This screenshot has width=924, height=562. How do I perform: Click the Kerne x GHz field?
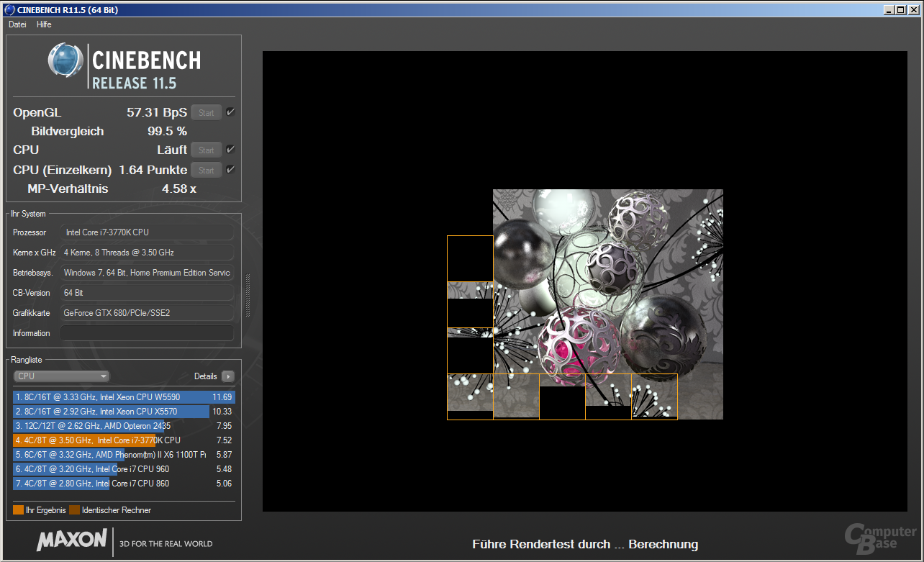[x=148, y=253]
